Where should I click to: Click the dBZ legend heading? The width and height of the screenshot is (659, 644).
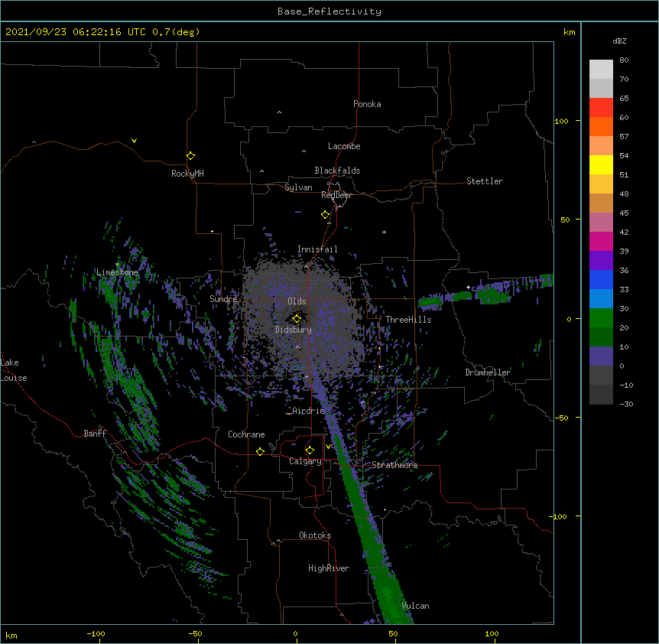pyautogui.click(x=619, y=41)
